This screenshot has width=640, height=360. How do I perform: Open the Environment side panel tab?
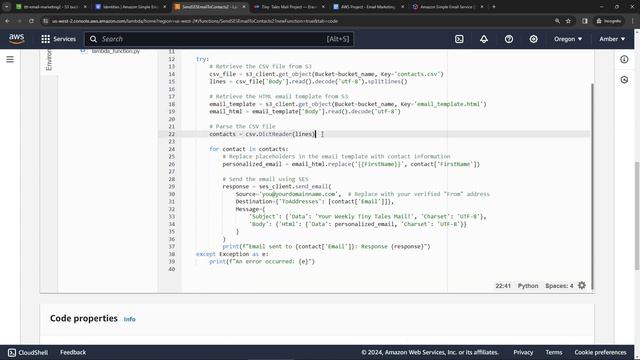(49, 60)
